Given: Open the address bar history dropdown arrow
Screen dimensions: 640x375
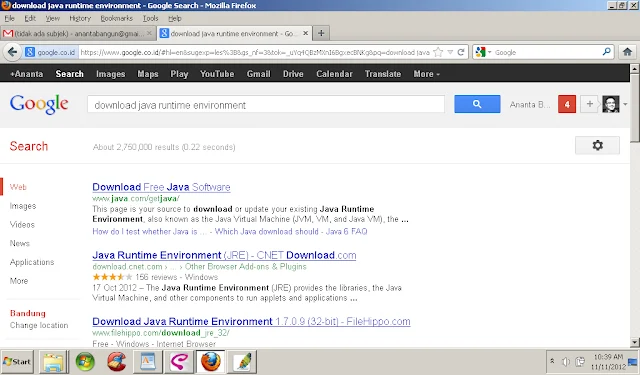Looking at the screenshot, I should (x=450, y=52).
